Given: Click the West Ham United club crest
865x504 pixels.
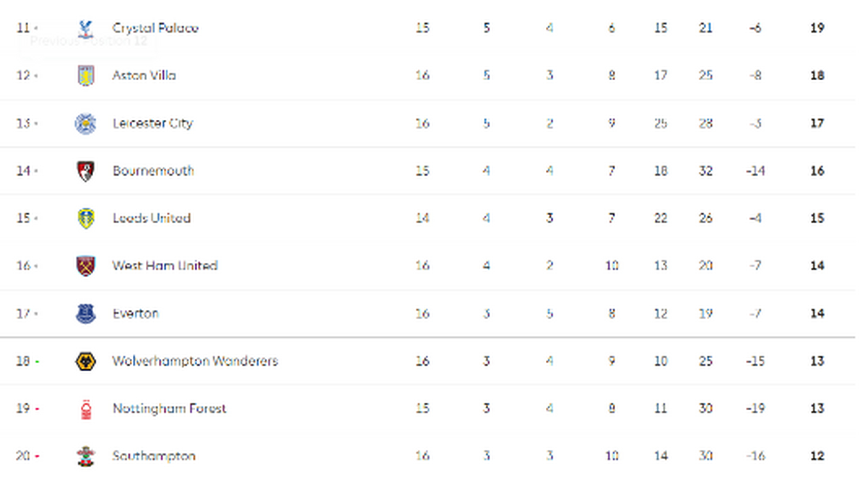Looking at the screenshot, I should pos(85,266).
